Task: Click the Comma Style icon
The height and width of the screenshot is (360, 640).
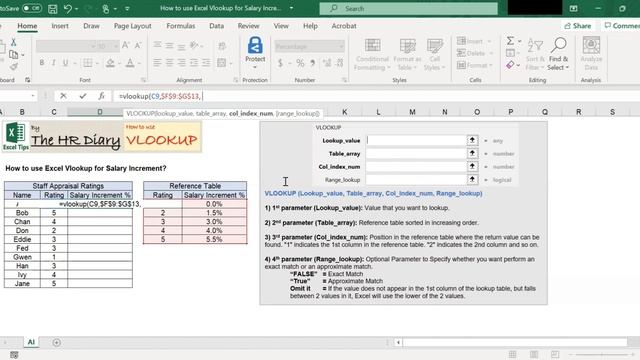Action: (x=313, y=63)
